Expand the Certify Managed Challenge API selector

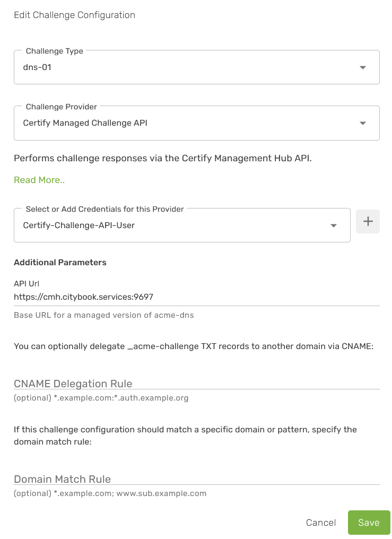186,123
